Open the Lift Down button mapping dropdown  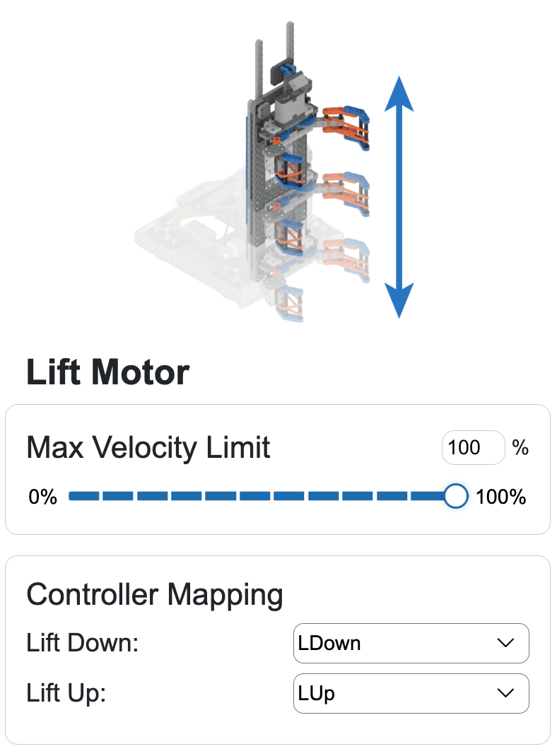[411, 643]
